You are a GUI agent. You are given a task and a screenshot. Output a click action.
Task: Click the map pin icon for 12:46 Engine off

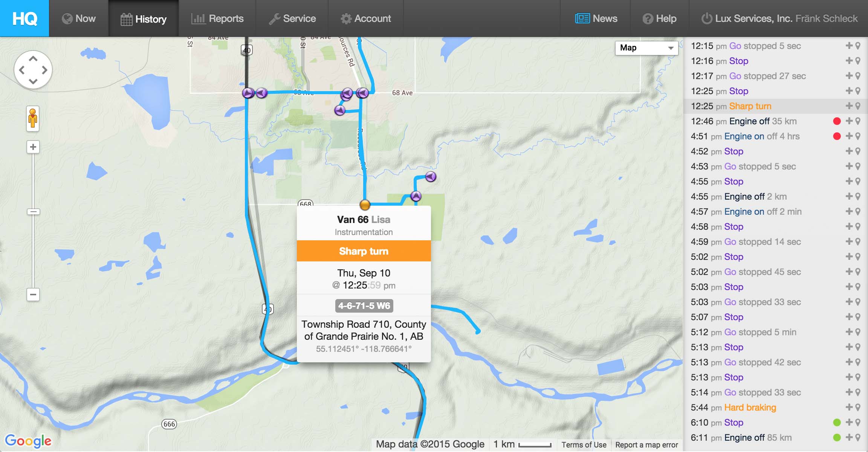pyautogui.click(x=858, y=121)
